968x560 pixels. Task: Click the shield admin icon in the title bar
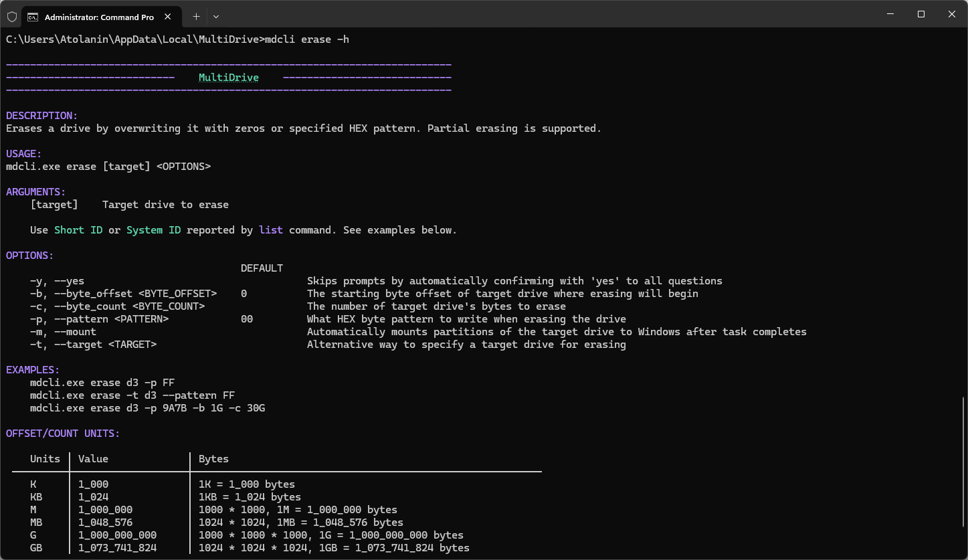point(12,16)
